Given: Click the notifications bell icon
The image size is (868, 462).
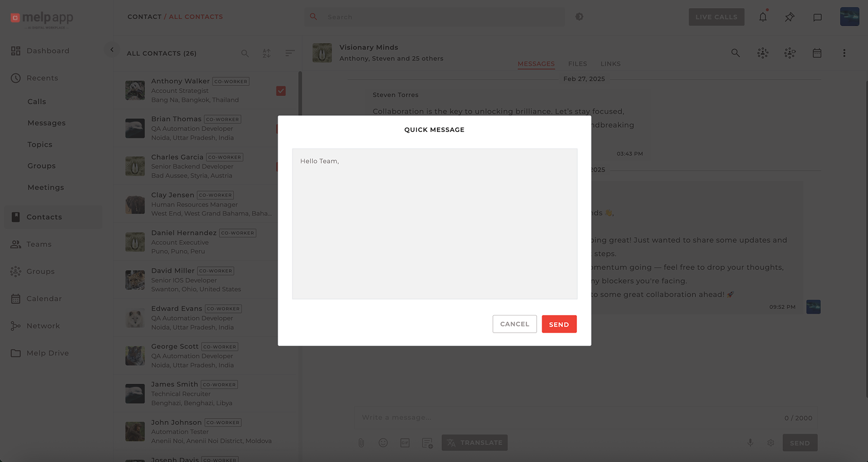Looking at the screenshot, I should click(x=763, y=17).
